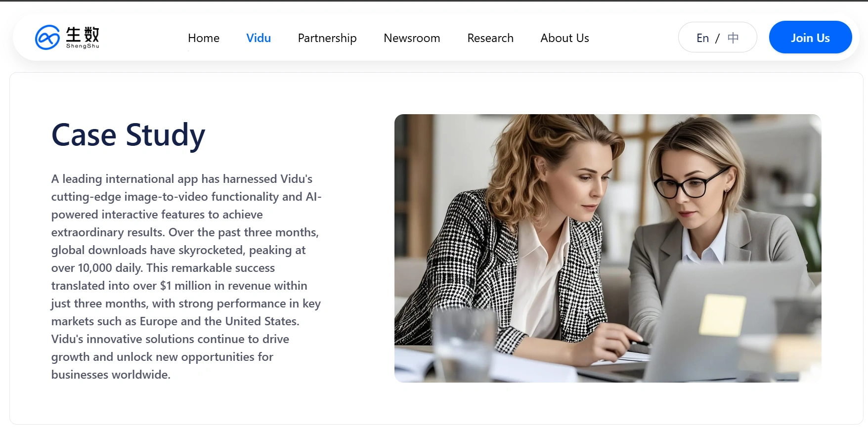Select the Vidu nav item
This screenshot has height=435, width=868.
[259, 38]
